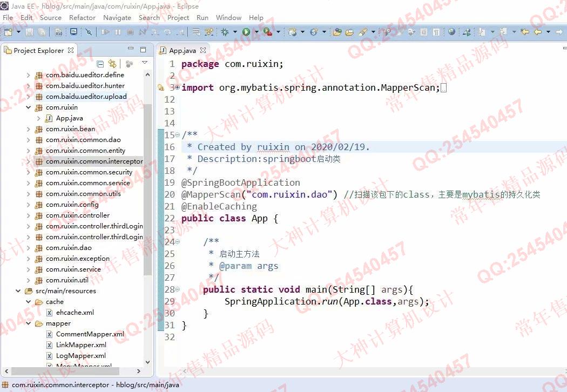567x392 pixels.
Task: Click the Step Over icon
Action: pyautogui.click(x=167, y=32)
